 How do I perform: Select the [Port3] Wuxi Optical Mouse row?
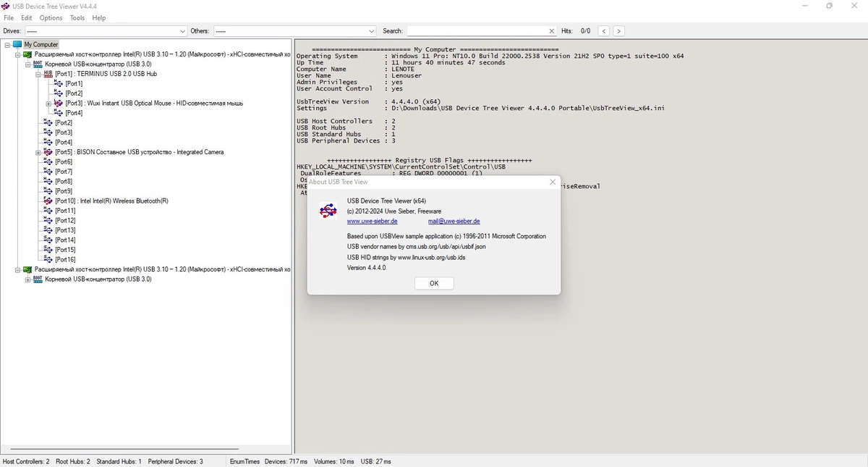[x=154, y=104]
